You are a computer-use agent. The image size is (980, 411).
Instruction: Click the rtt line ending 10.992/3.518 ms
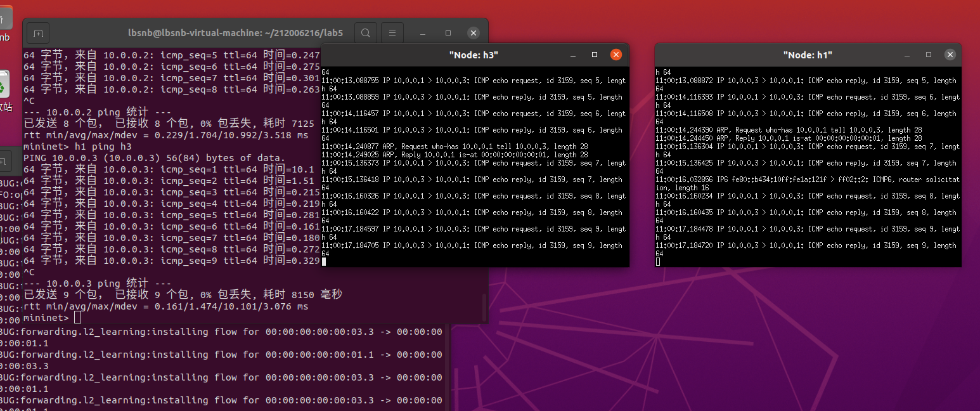coord(166,135)
